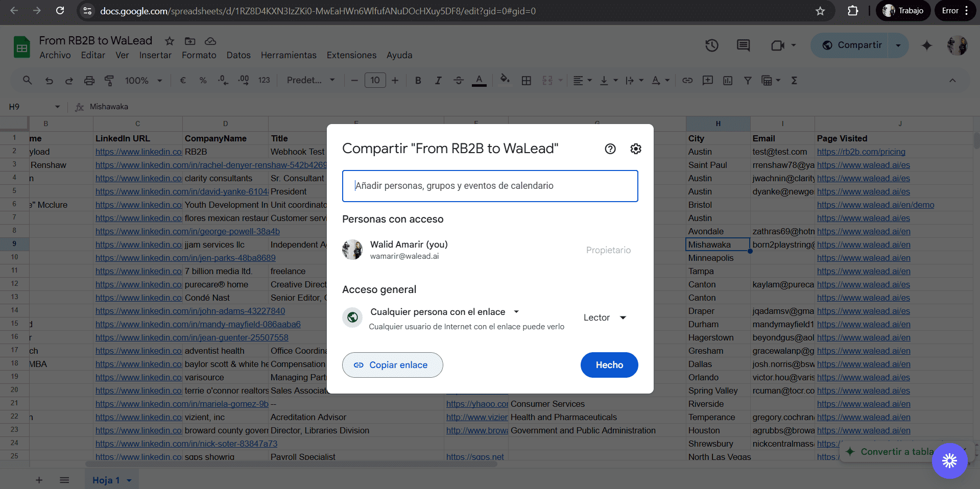Open the Ver menu
The width and height of the screenshot is (980, 489).
click(x=122, y=55)
